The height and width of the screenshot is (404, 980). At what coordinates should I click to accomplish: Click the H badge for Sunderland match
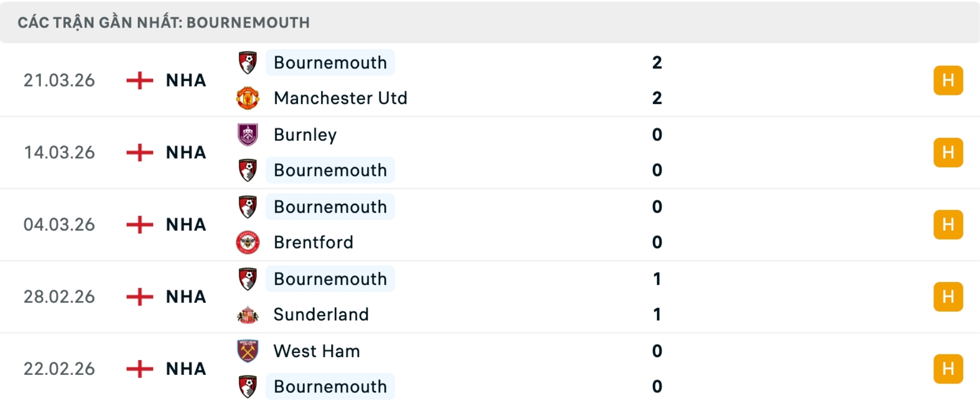tap(948, 297)
